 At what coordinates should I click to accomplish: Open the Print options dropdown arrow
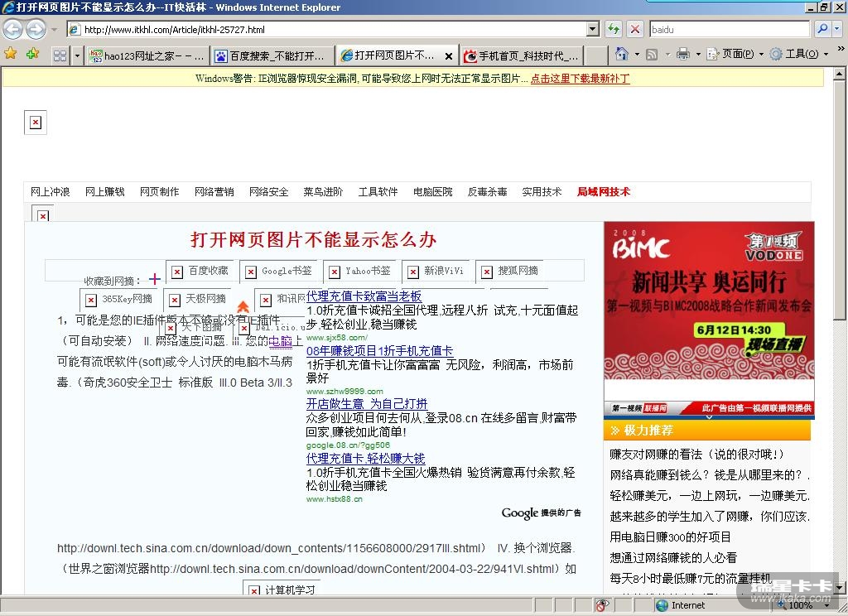pyautogui.click(x=697, y=54)
